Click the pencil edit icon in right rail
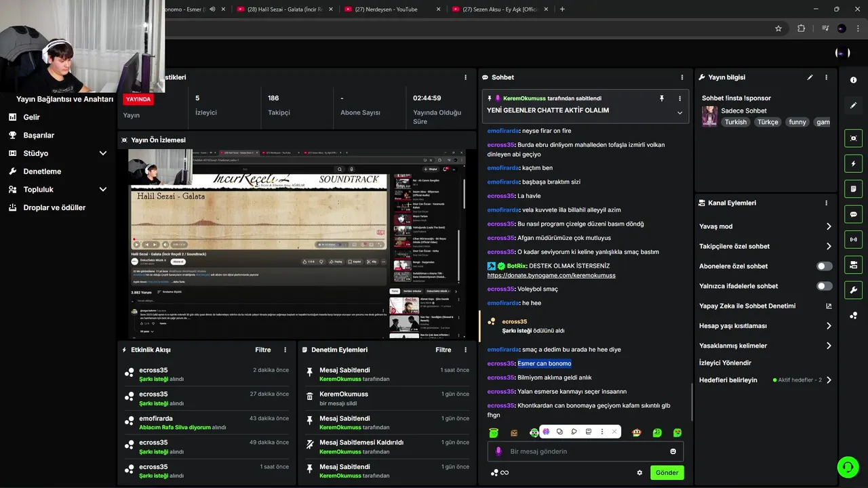 tap(853, 106)
